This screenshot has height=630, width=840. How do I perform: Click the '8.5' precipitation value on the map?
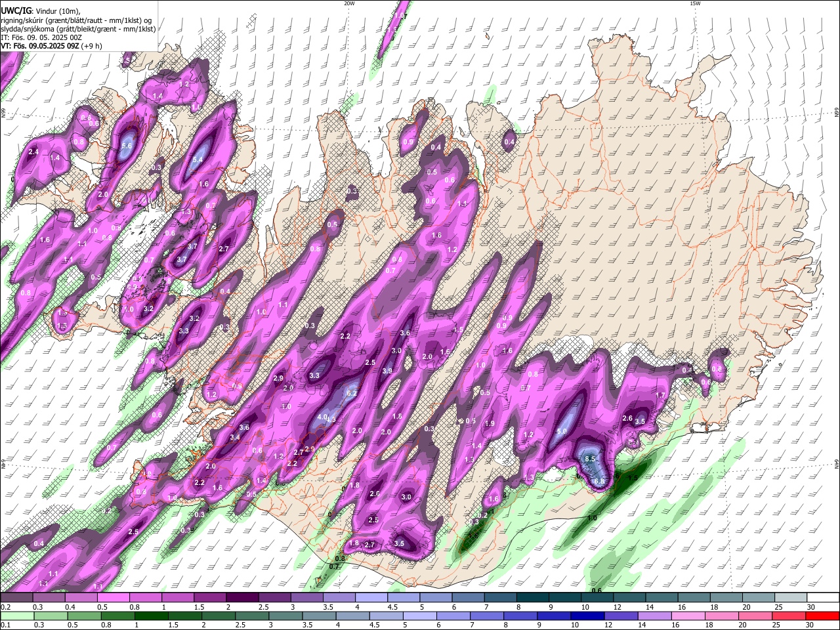[590, 459]
